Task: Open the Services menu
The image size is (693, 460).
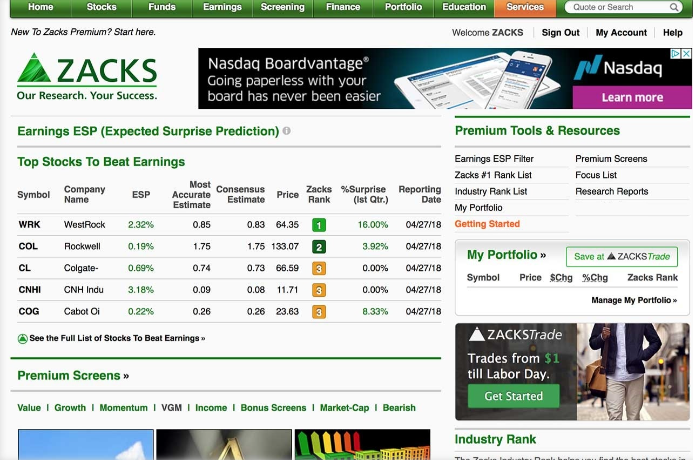Action: pos(525,7)
